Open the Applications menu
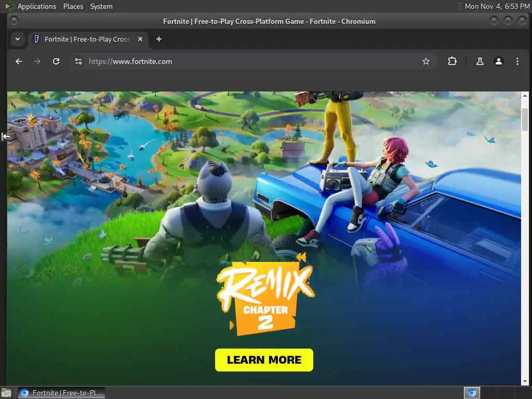 [37, 6]
